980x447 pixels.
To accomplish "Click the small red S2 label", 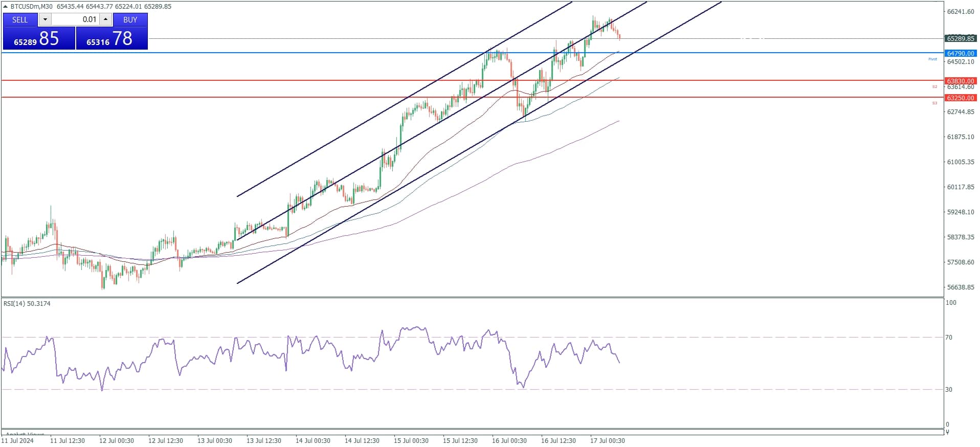I will [x=934, y=87].
